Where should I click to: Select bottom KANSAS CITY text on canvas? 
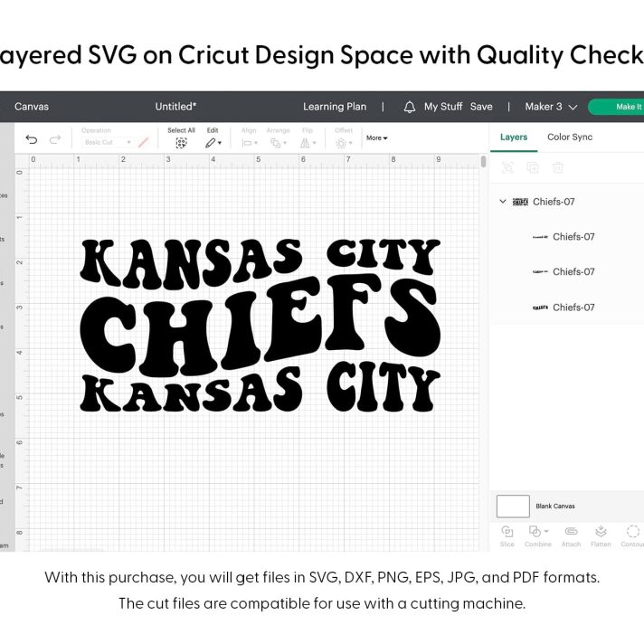(260, 388)
